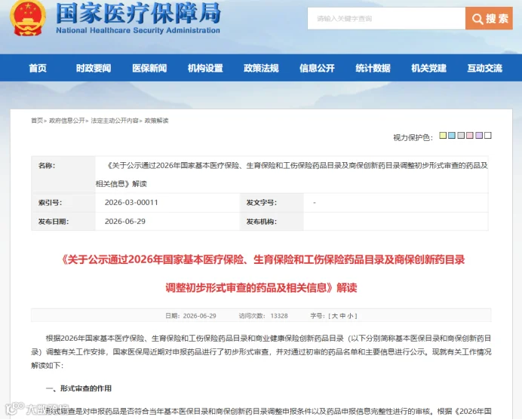The width and height of the screenshot is (522, 420).
Task: Open the 机关党建 menu item
Action: tap(428, 68)
